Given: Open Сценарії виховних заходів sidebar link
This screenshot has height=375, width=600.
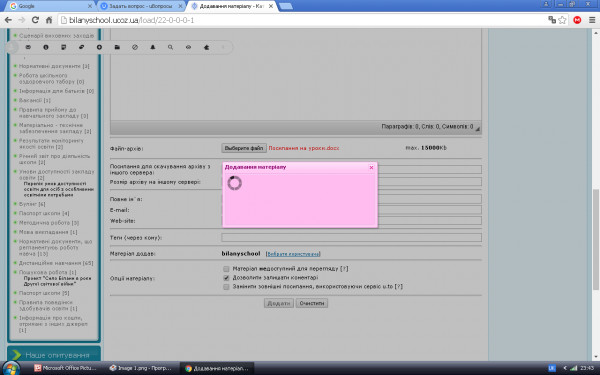Looking at the screenshot, I should [x=56, y=36].
